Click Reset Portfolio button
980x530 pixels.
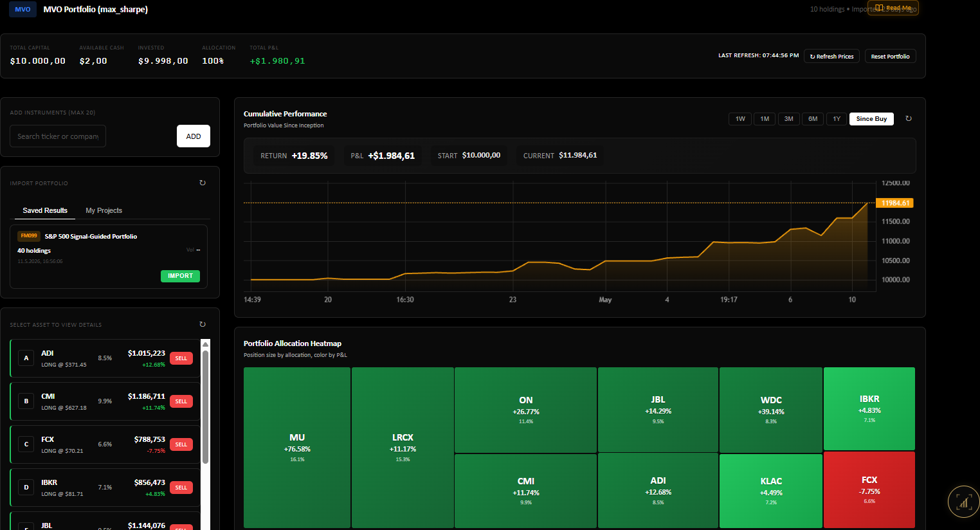[x=890, y=57]
